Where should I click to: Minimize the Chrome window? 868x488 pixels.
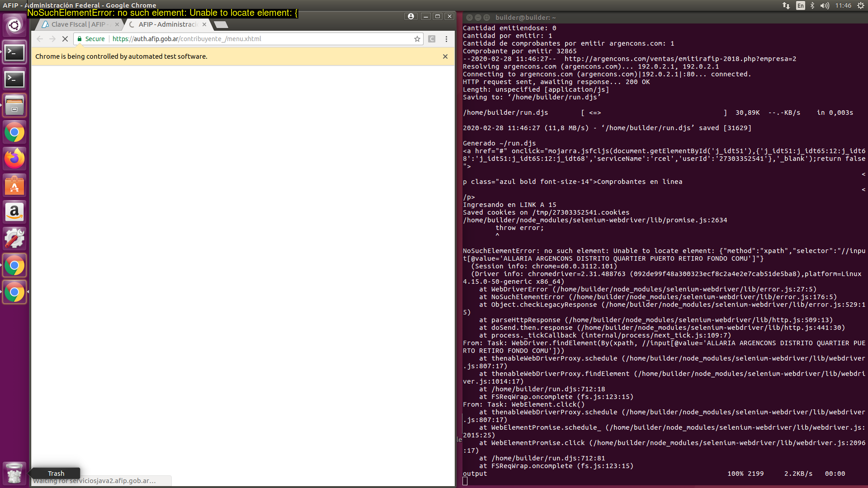point(426,16)
